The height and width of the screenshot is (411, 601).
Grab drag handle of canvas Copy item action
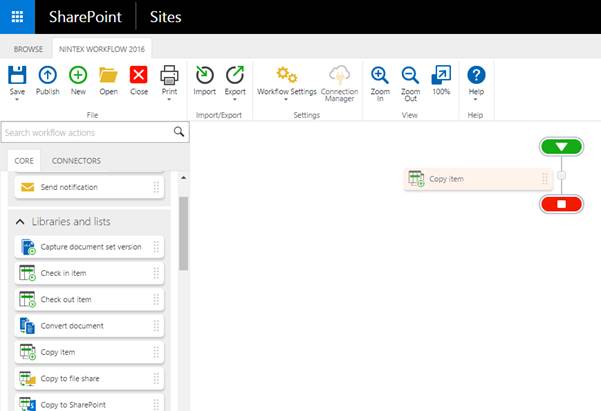tap(545, 179)
